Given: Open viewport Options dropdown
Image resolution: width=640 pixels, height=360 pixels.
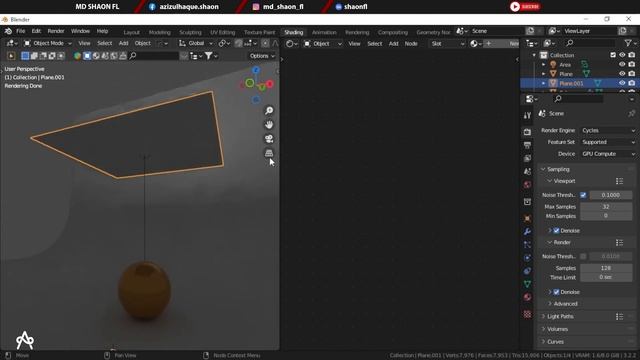Looking at the screenshot, I should 262,56.
